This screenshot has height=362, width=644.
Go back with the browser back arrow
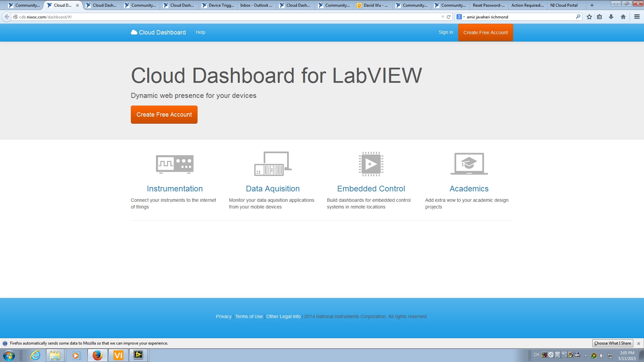pyautogui.click(x=7, y=17)
